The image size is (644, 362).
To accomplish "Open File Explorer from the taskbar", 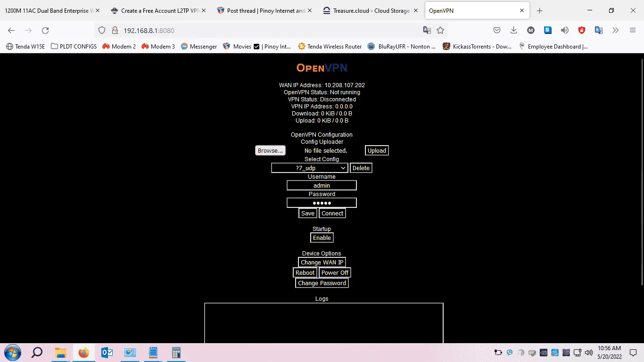I will [x=61, y=353].
